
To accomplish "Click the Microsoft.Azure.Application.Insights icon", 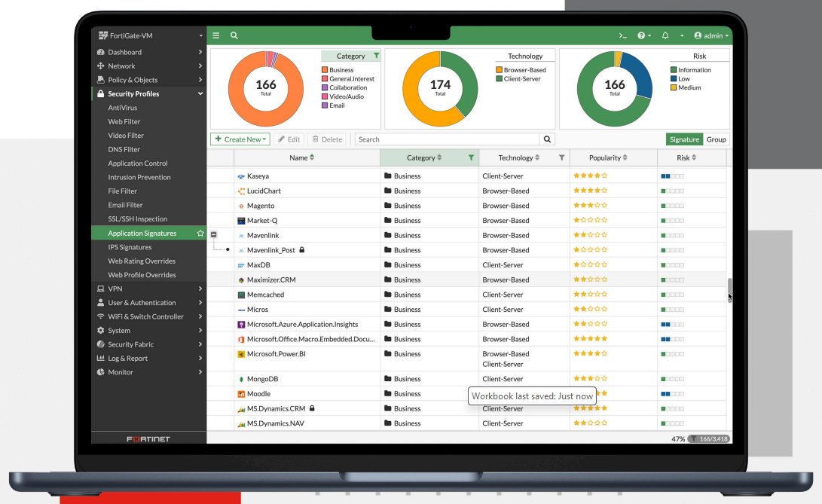I will (x=241, y=325).
